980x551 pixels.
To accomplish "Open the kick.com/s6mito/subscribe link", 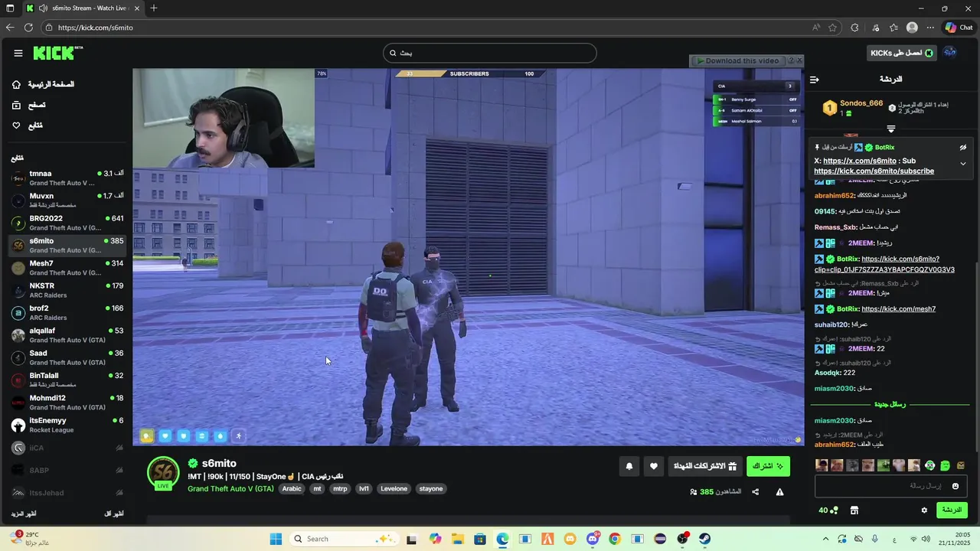I will click(x=874, y=171).
